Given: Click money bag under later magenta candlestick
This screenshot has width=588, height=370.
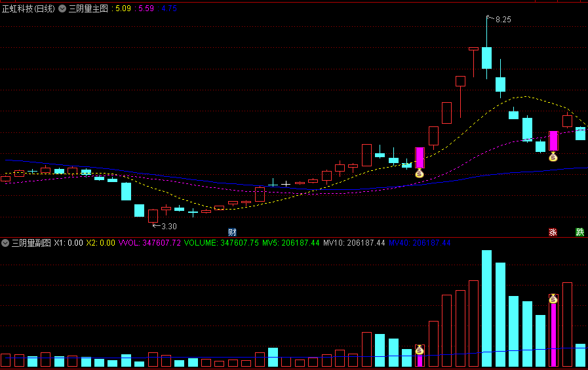Looking at the screenshot, I should tap(553, 157).
